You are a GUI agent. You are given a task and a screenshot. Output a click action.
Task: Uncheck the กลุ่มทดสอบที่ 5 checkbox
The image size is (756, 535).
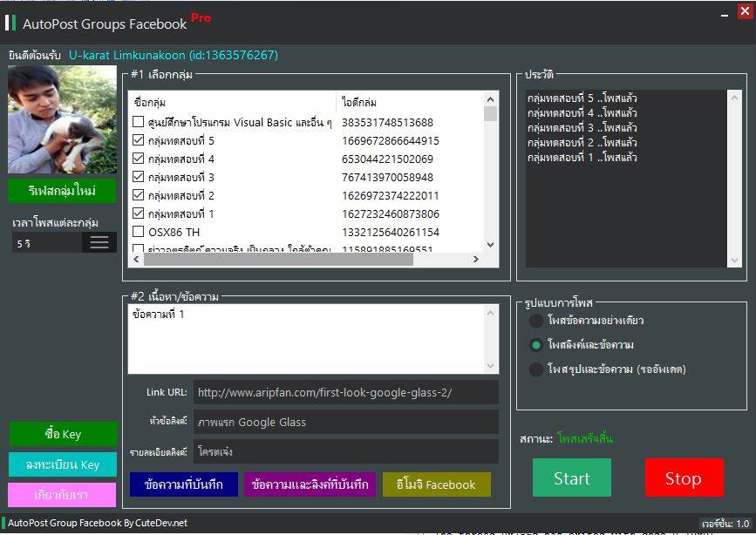(139, 140)
